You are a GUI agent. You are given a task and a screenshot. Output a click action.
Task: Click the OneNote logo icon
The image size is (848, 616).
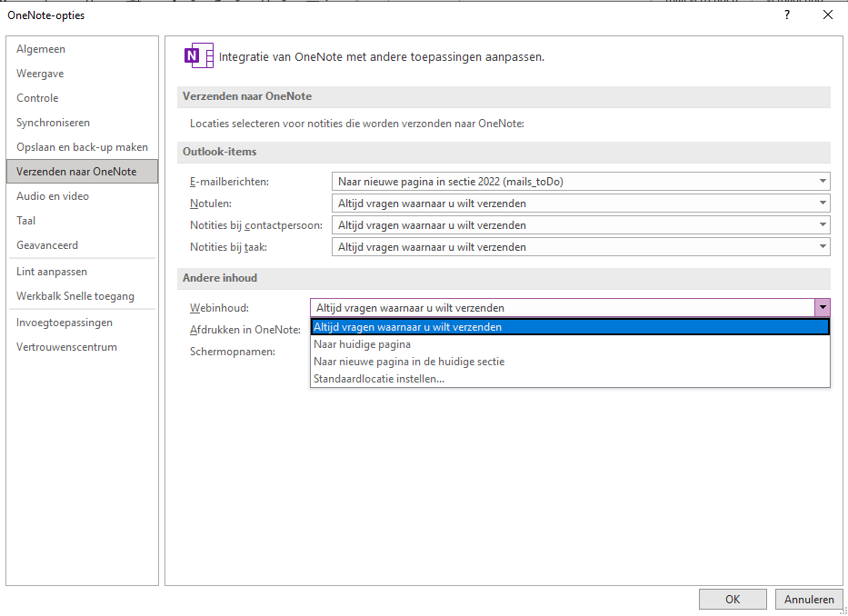(x=198, y=55)
